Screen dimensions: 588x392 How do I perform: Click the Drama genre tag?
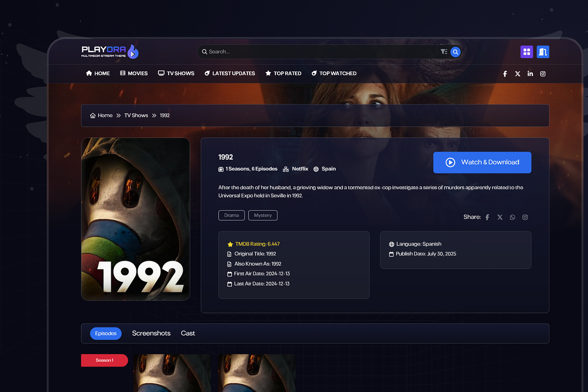coord(232,215)
